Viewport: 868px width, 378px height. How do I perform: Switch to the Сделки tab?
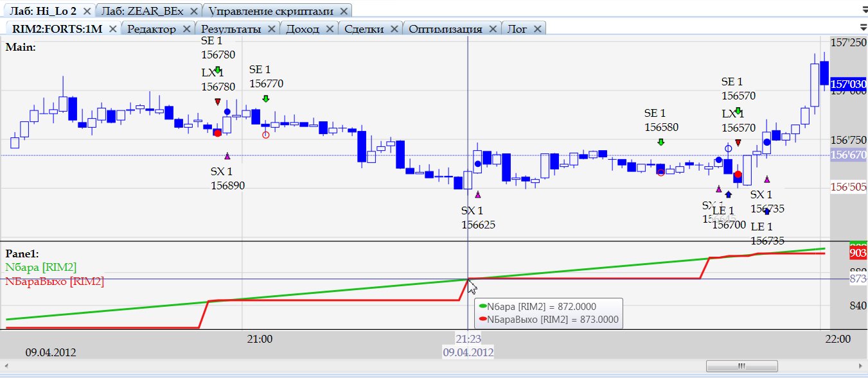point(364,29)
